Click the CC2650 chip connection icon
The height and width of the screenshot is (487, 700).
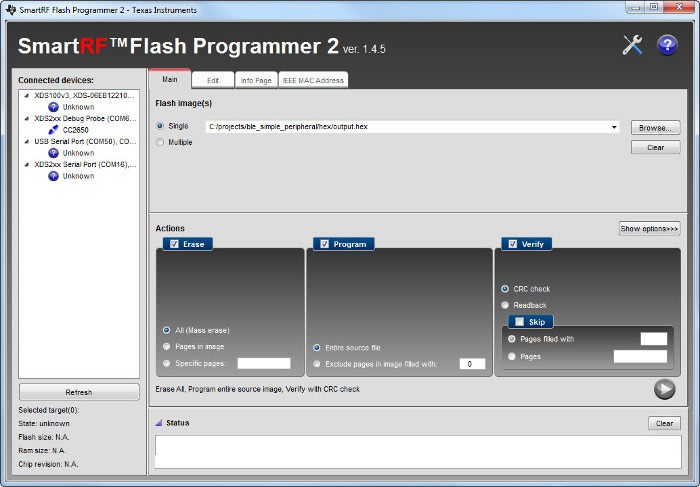tap(53, 130)
